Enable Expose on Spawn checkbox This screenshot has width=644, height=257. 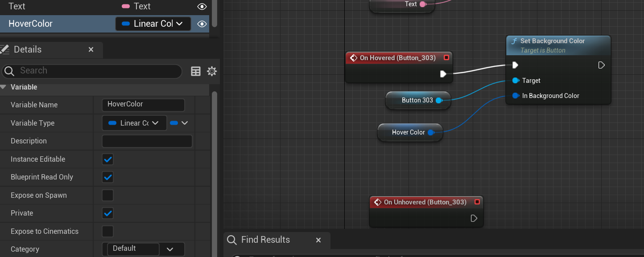point(107,195)
